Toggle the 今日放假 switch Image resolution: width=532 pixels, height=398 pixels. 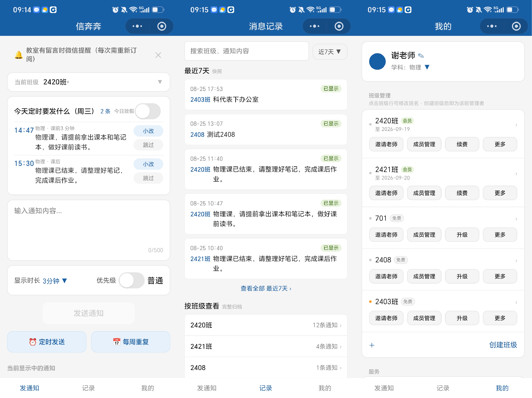pyautogui.click(x=148, y=111)
